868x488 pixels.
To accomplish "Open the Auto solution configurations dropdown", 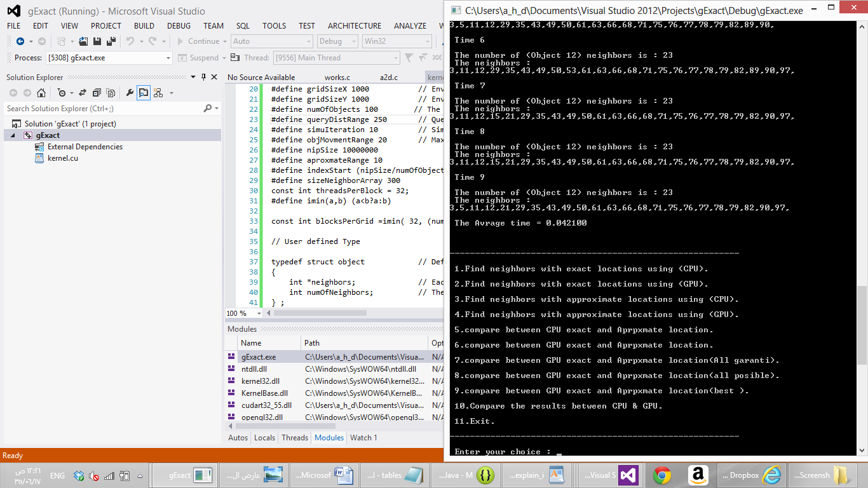I will (271, 41).
